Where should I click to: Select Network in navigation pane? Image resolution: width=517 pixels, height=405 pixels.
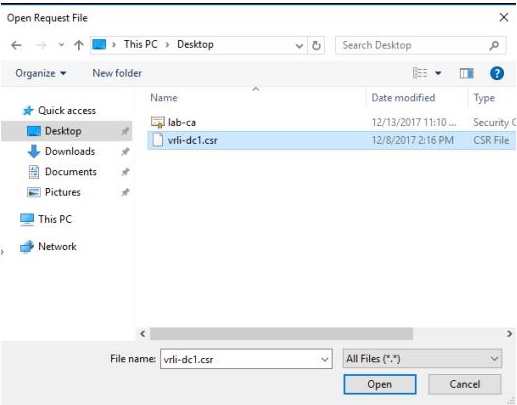coord(57,247)
